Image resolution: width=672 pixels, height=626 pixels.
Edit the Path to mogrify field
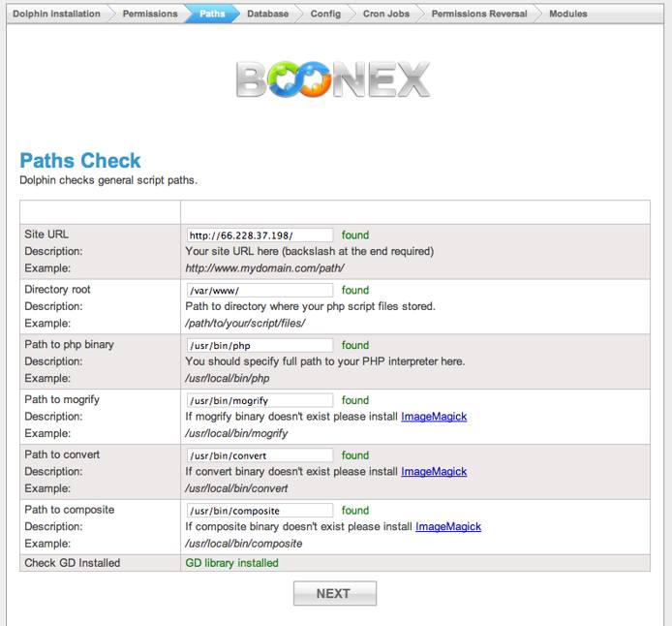(x=260, y=400)
